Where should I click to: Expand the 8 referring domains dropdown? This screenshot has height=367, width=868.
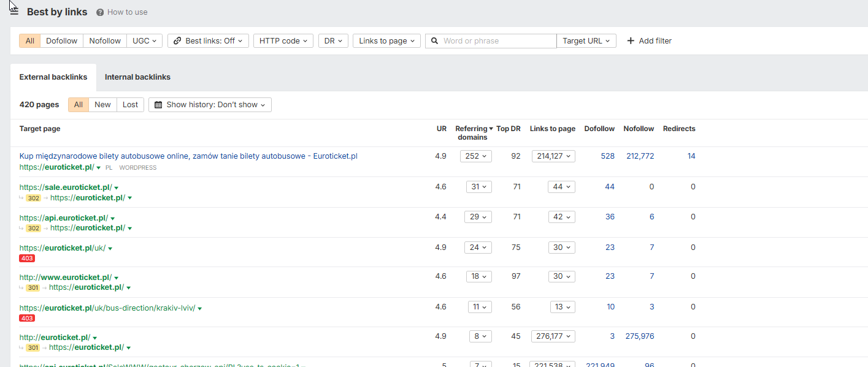click(480, 336)
